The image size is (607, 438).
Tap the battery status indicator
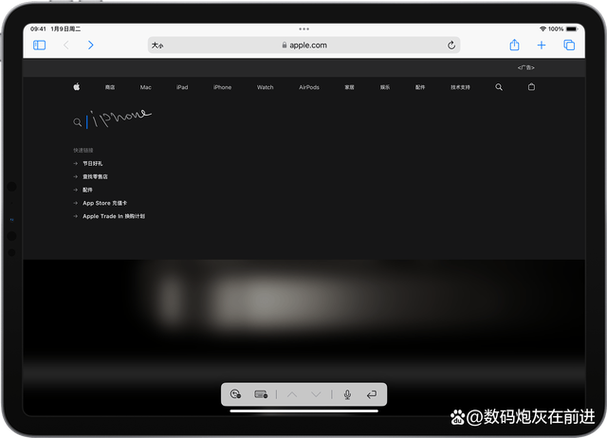coord(572,29)
